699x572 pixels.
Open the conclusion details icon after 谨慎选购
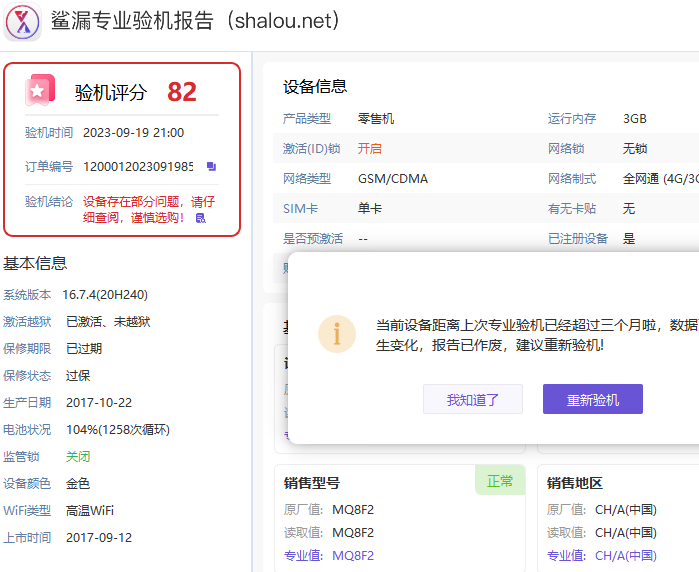[201, 218]
